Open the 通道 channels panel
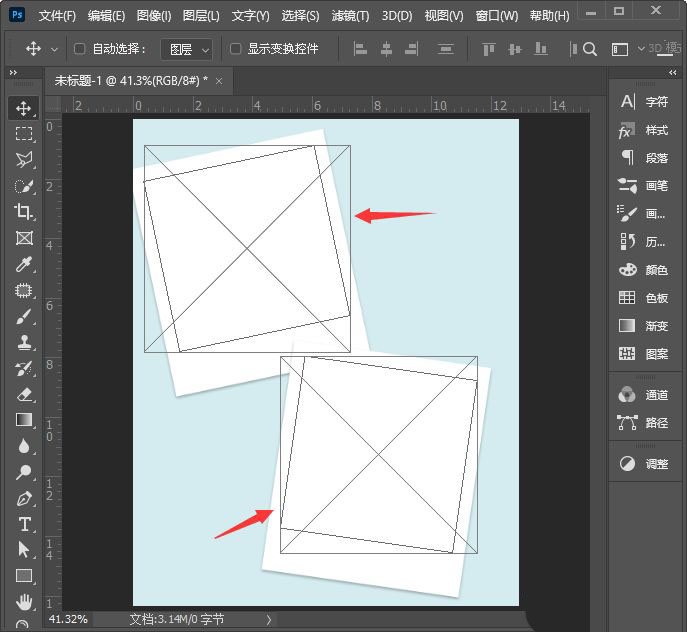The image size is (687, 632). click(644, 395)
